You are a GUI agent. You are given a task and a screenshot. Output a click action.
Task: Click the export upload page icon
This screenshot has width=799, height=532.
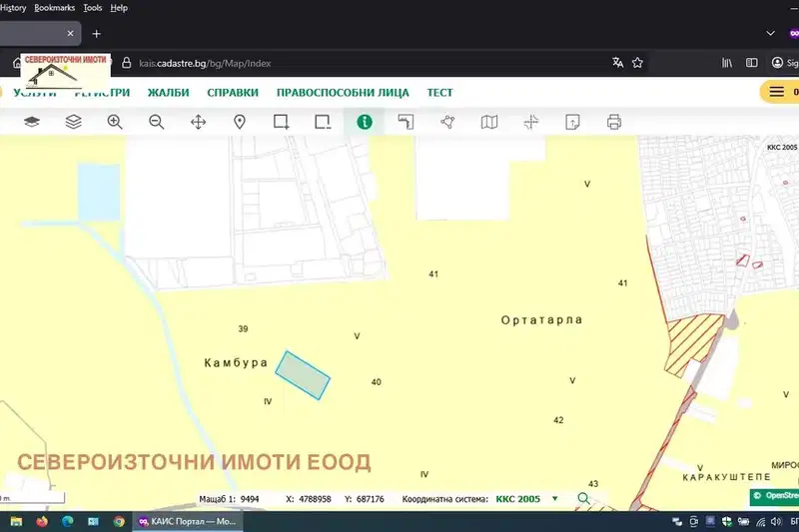(x=572, y=122)
